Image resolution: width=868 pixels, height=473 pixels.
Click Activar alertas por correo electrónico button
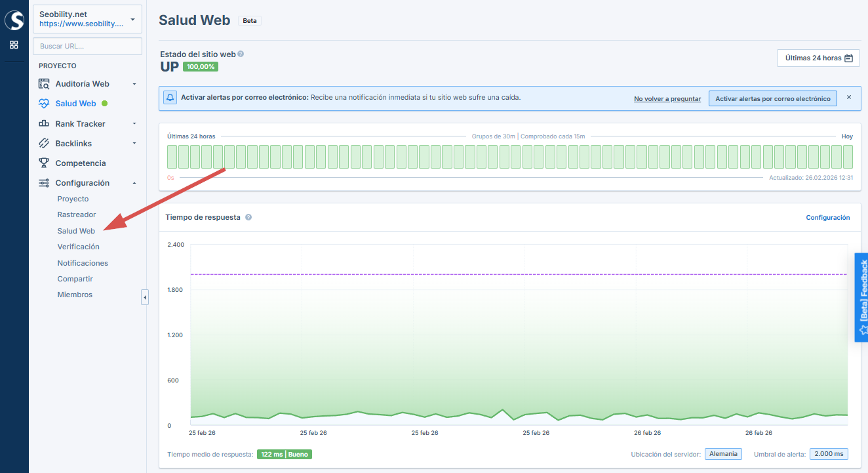coord(773,98)
